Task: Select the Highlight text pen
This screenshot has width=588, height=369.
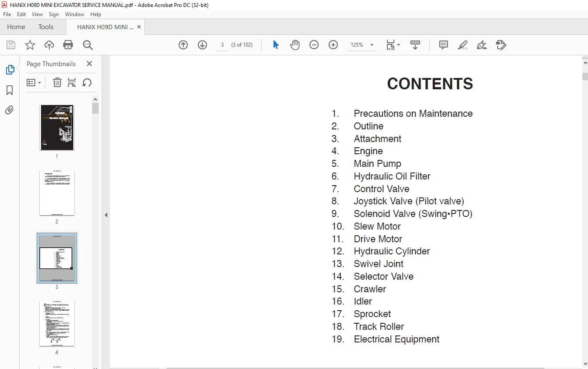Action: [x=463, y=45]
